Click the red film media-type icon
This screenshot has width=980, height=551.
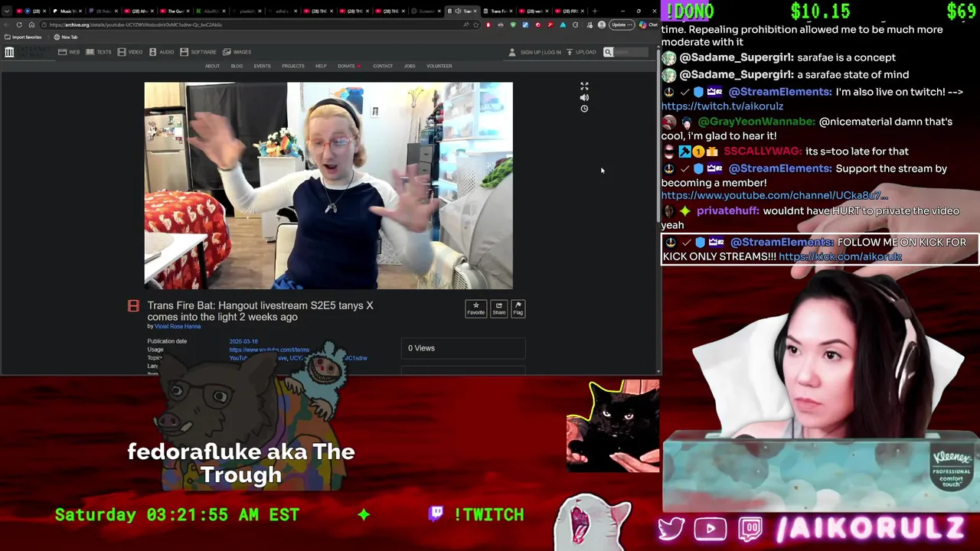pyautogui.click(x=133, y=307)
